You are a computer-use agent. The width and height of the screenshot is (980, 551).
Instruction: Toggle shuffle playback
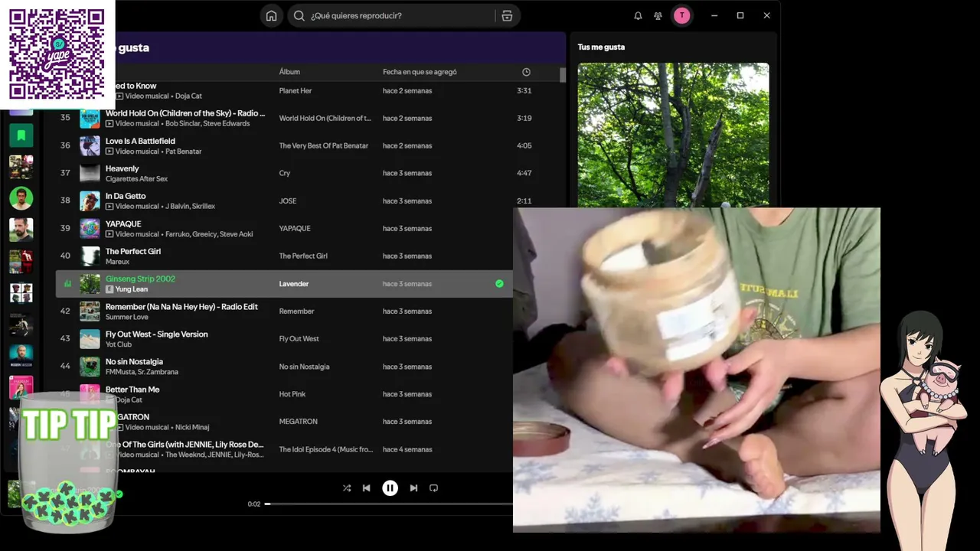click(347, 488)
